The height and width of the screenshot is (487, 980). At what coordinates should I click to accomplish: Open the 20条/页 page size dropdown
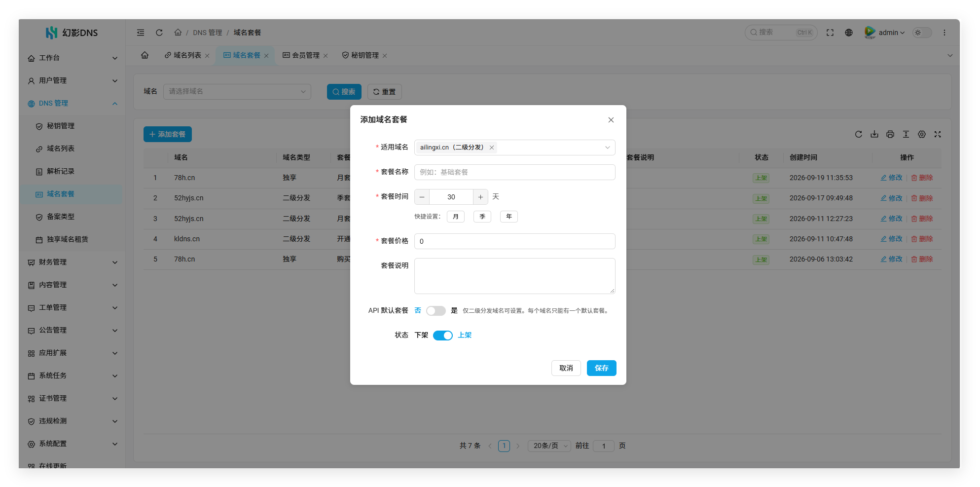pyautogui.click(x=549, y=446)
